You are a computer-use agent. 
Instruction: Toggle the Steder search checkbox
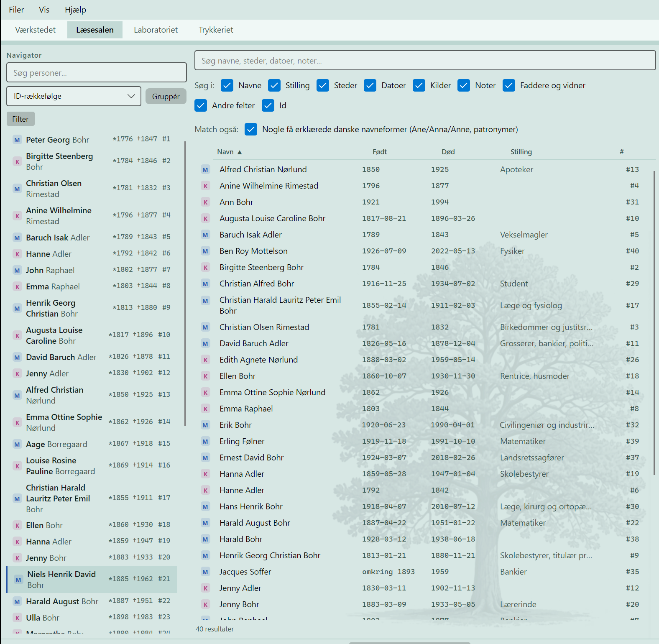323,85
